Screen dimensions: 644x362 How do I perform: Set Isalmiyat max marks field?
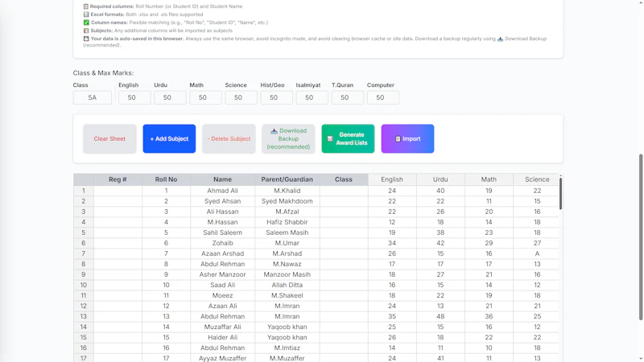coord(312,97)
